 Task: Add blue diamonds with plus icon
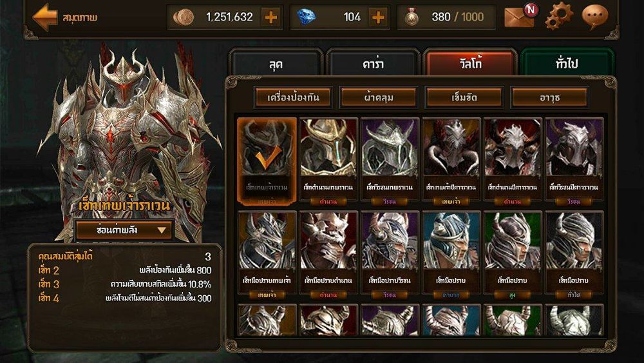[x=378, y=17]
